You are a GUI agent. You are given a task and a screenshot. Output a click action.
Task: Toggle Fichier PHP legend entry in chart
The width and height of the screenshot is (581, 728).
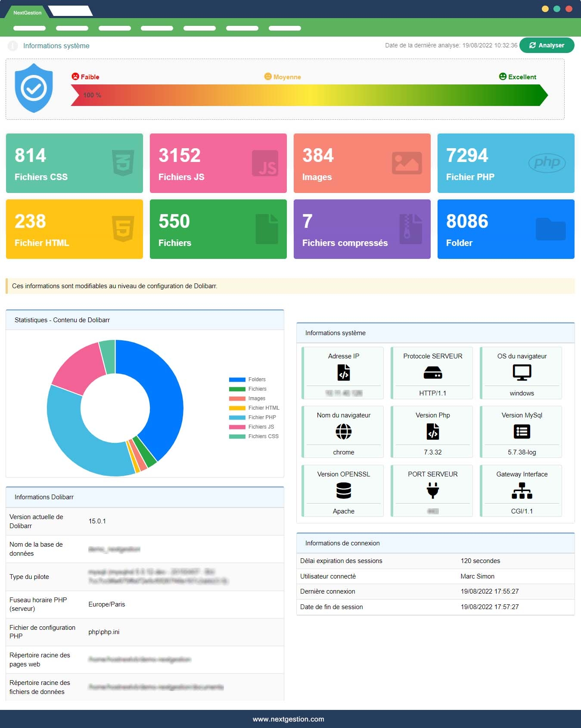click(253, 417)
